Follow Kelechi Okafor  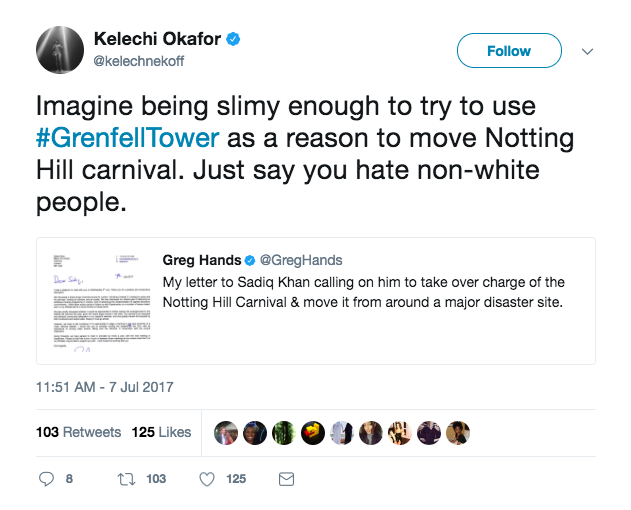click(x=507, y=51)
